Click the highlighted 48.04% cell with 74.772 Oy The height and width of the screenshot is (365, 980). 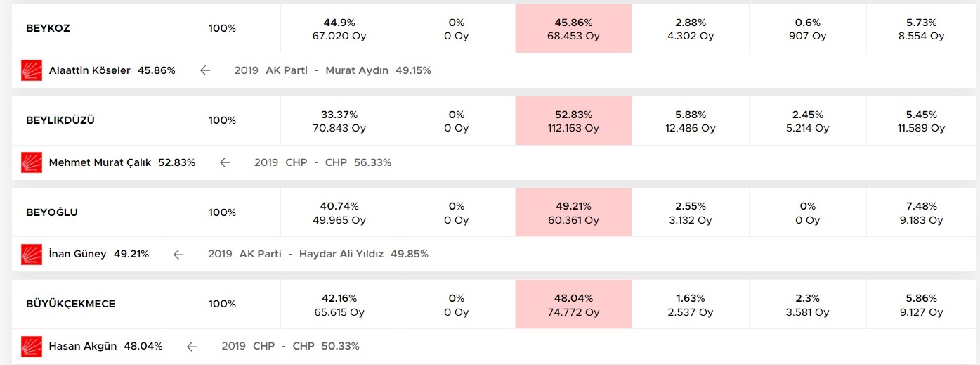(x=573, y=304)
